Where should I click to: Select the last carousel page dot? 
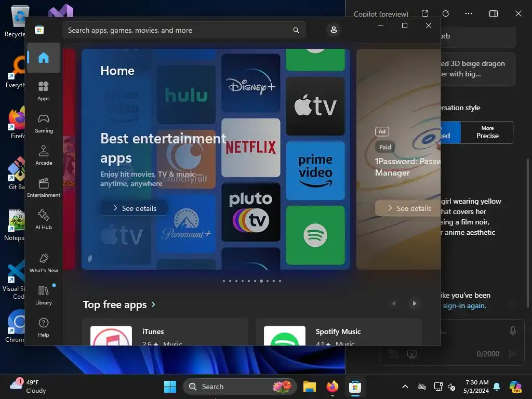coord(280,281)
